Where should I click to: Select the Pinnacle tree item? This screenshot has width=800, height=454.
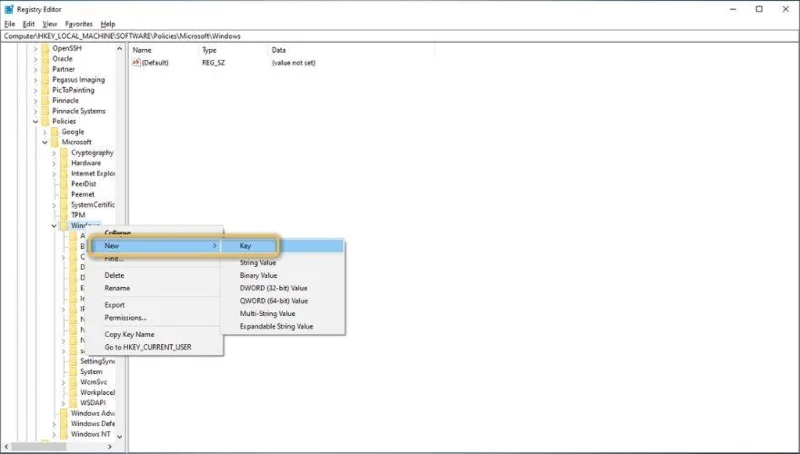[65, 100]
